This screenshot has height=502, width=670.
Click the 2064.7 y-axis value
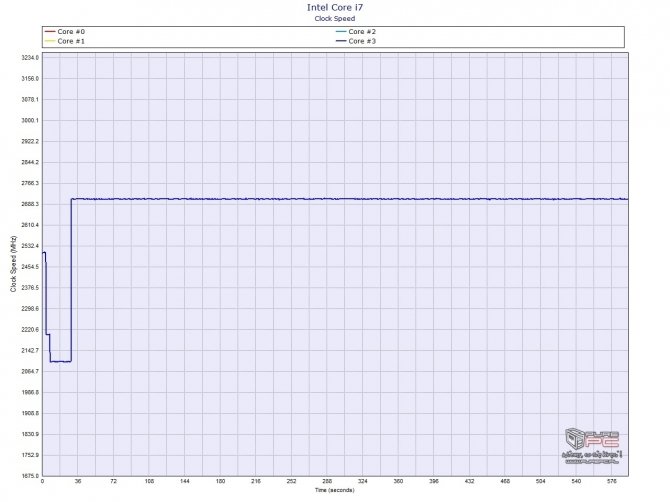[x=30, y=372]
